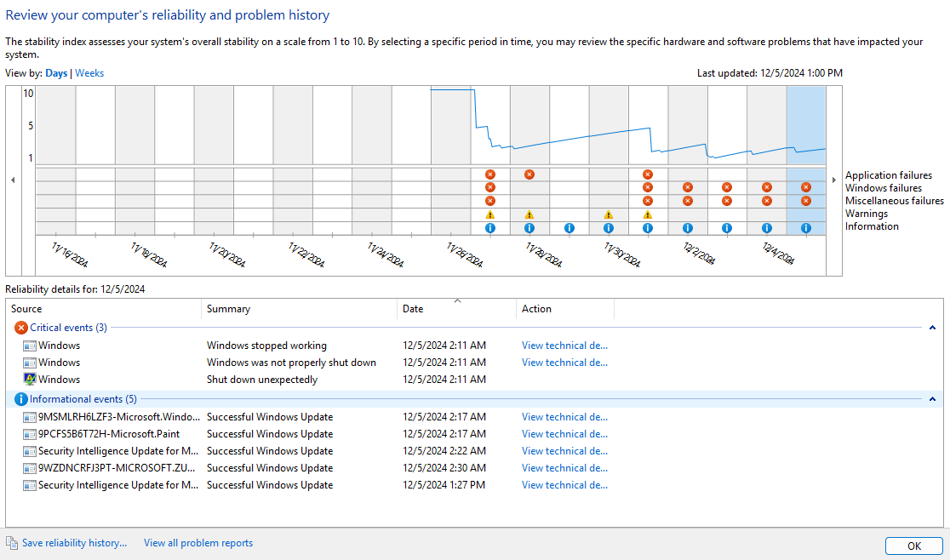The width and height of the screenshot is (950, 560).
Task: Sort the list by Source column header
Action: coord(104,309)
